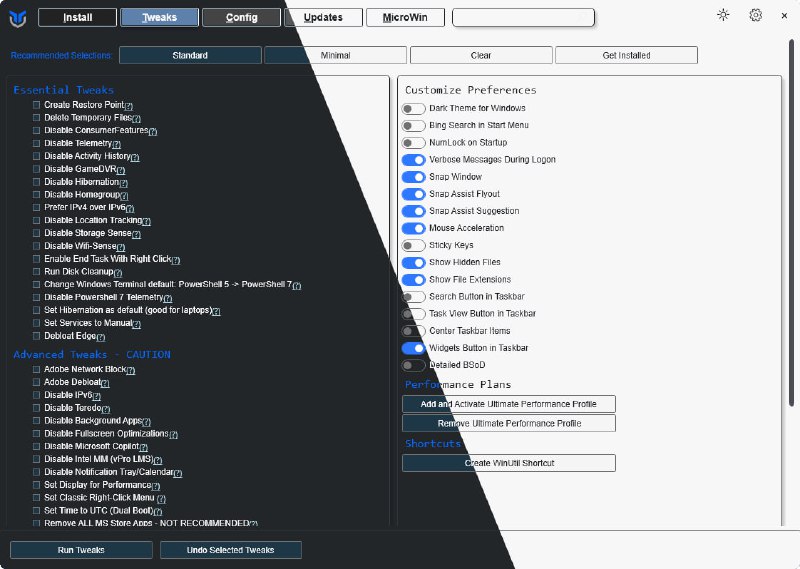Turn off Snap Window toggle
This screenshot has height=569, width=800.
(413, 177)
